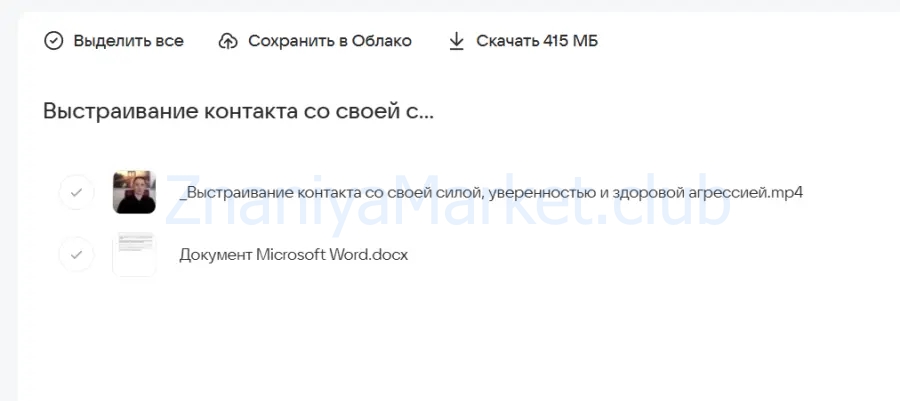The image size is (900, 401).
Task: Click the select-all circle checkmark icon
Action: click(x=53, y=41)
